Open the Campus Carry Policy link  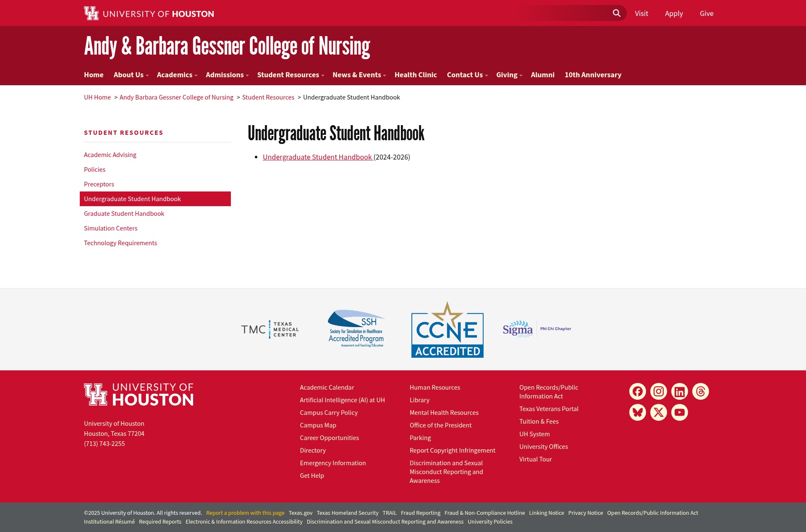pyautogui.click(x=329, y=413)
